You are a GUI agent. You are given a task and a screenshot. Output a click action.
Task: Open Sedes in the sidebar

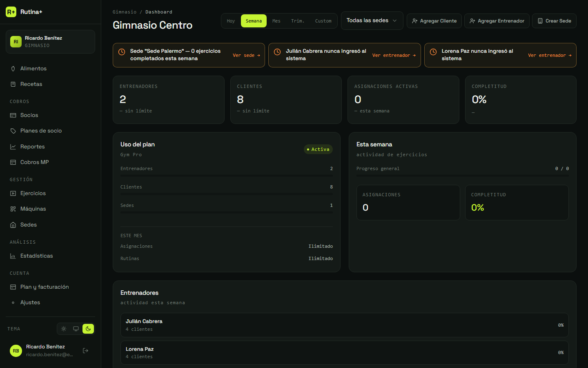tap(50, 225)
